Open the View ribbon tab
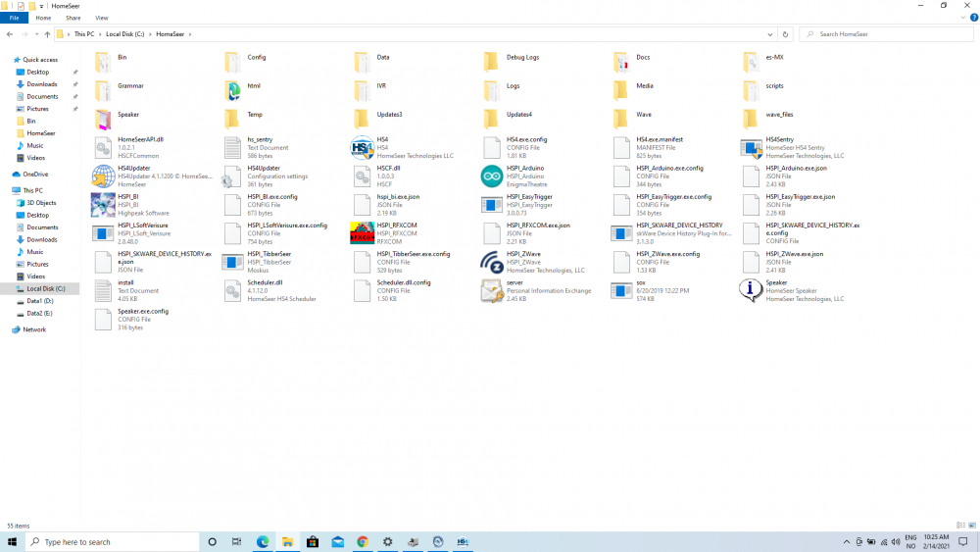The image size is (980, 552). click(x=101, y=18)
